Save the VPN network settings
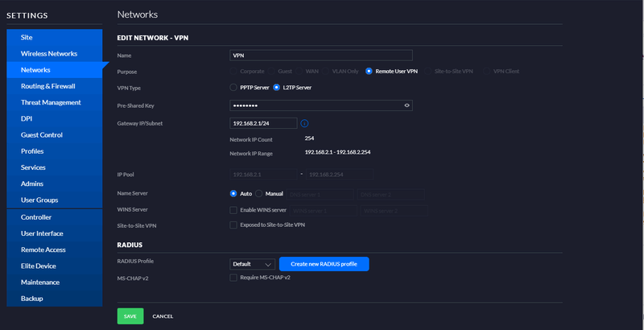Viewport: 644px width, 330px height. pyautogui.click(x=130, y=316)
